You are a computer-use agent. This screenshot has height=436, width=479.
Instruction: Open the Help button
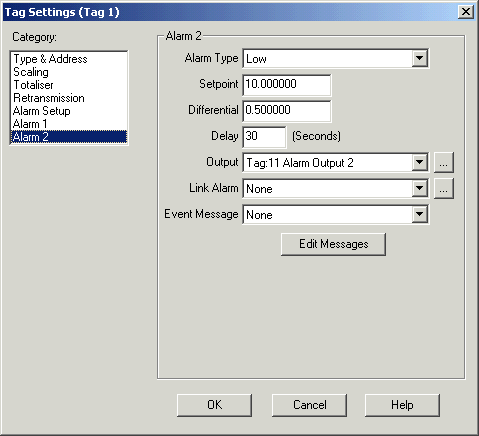pyautogui.click(x=402, y=405)
